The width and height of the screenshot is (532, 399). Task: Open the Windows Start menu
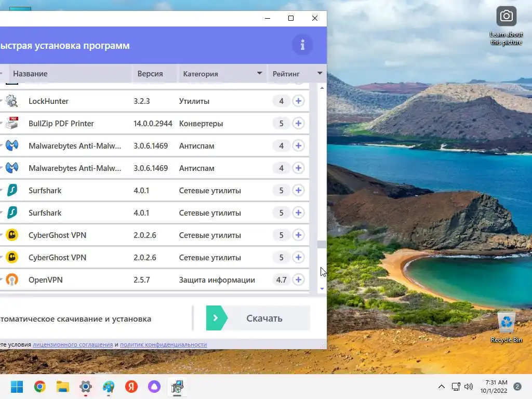[x=17, y=387]
